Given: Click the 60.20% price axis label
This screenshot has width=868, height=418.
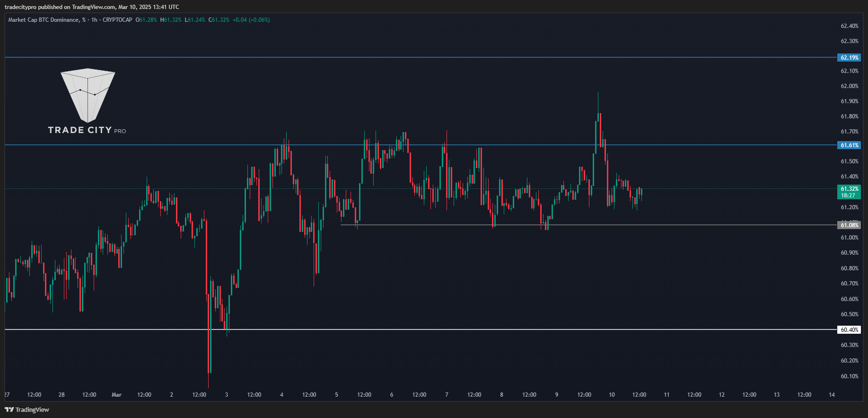Looking at the screenshot, I should pos(850,361).
